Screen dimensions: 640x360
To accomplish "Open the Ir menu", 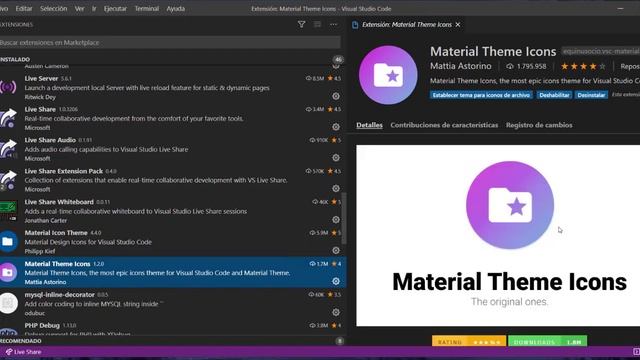I will (x=94, y=9).
